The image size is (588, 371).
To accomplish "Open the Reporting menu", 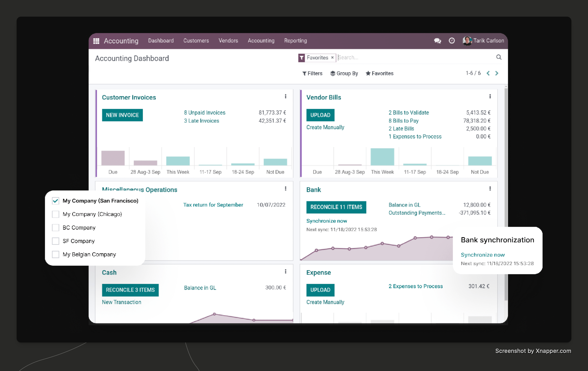I will point(295,41).
